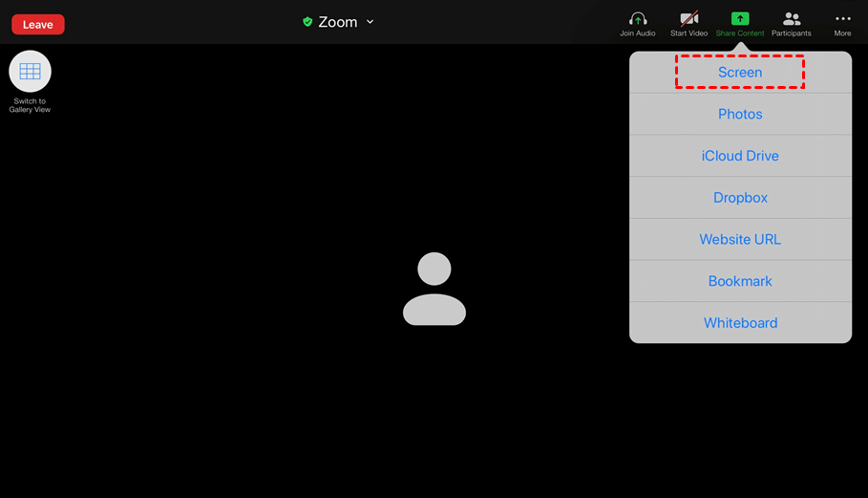Click the Switch to Gallery View label
Screen dimensions: 868x498
[30, 105]
